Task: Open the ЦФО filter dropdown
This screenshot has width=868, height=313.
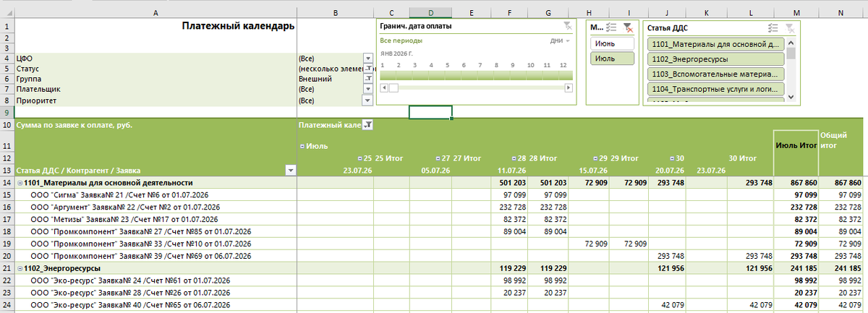Action: [x=367, y=59]
